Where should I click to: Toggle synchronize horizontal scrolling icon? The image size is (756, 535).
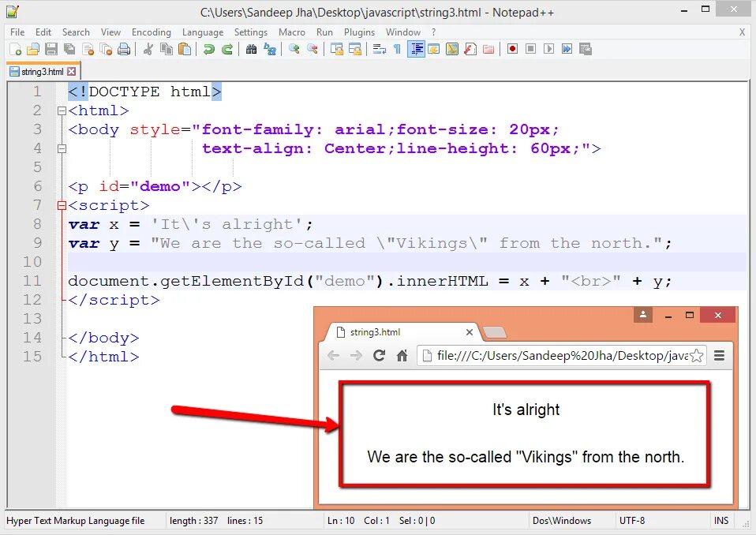click(355, 49)
